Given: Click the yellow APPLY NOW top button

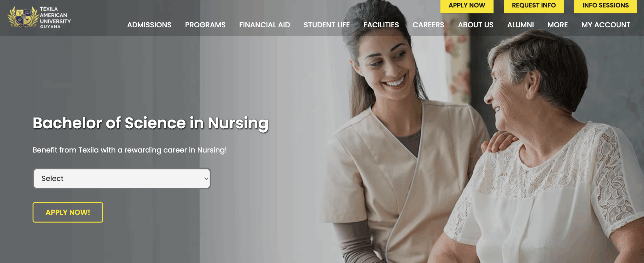Looking at the screenshot, I should (x=467, y=6).
